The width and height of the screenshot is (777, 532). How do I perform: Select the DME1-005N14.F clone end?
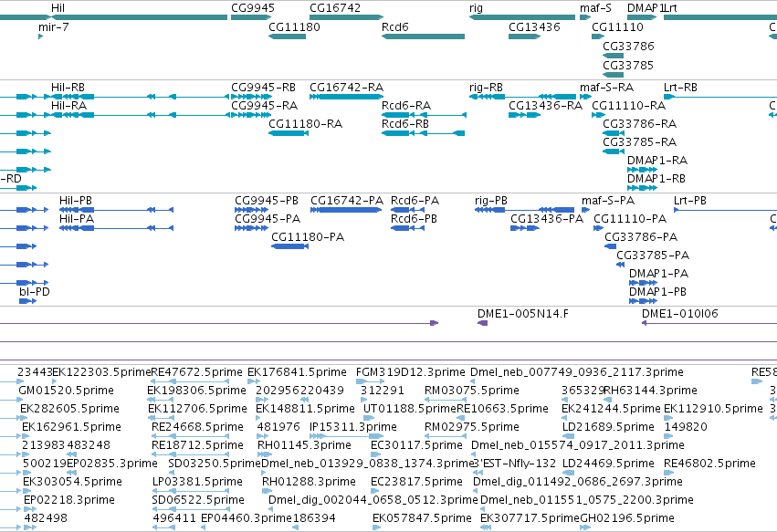point(482,323)
